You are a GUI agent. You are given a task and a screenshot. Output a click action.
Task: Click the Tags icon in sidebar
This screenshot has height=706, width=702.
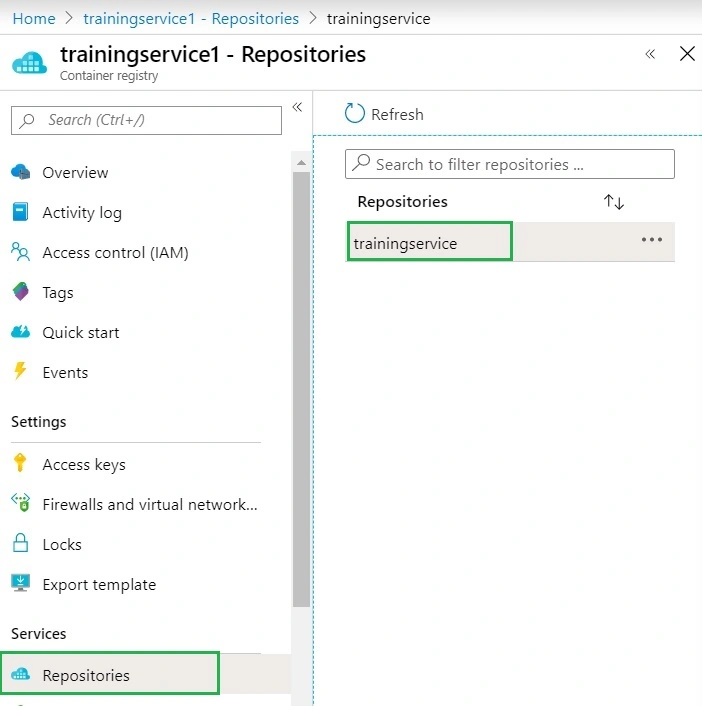point(20,292)
